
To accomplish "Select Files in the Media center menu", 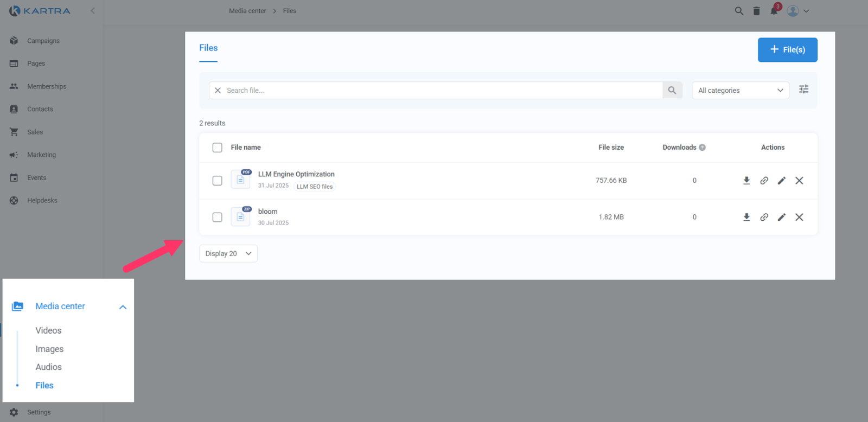I will coord(44,385).
